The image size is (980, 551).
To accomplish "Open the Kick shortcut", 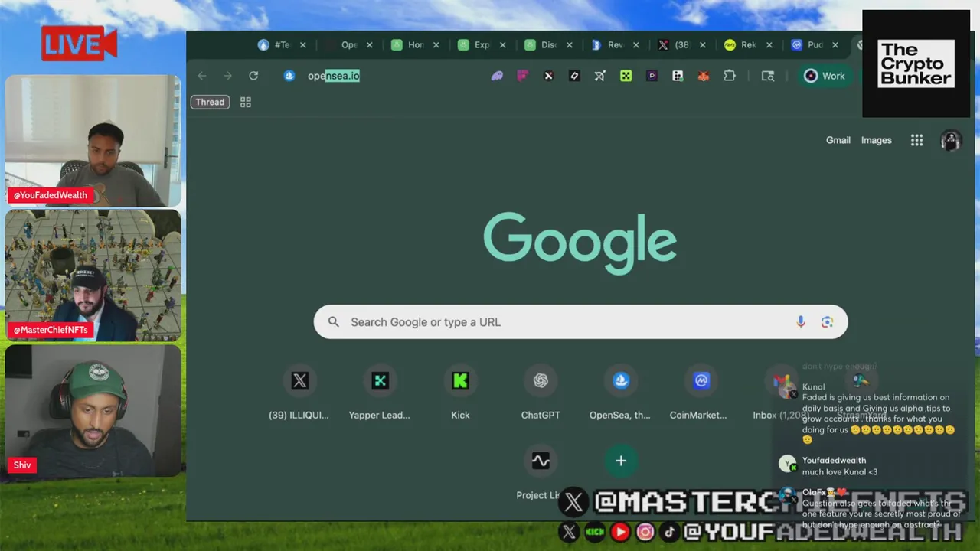I will [460, 393].
